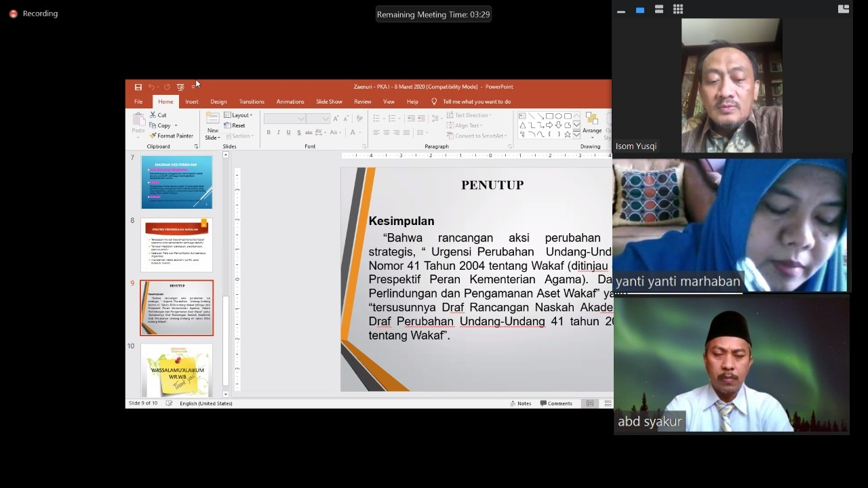This screenshot has height=488, width=868.
Task: Apply italic formatting to text
Action: 279,132
